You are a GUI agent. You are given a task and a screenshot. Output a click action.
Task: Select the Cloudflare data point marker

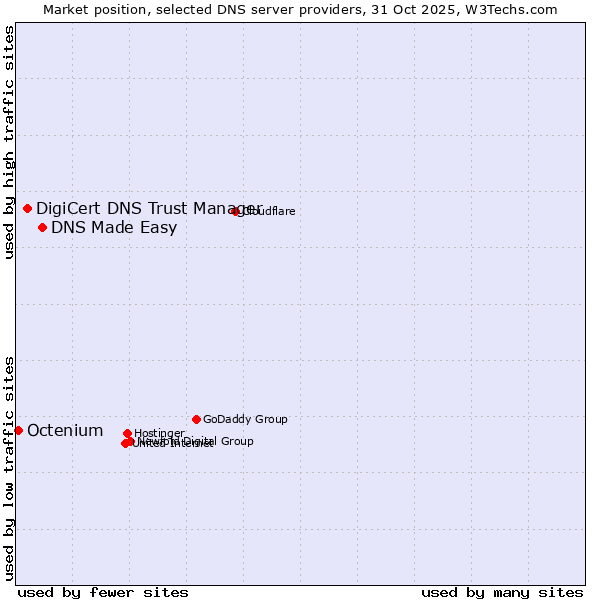tap(236, 211)
